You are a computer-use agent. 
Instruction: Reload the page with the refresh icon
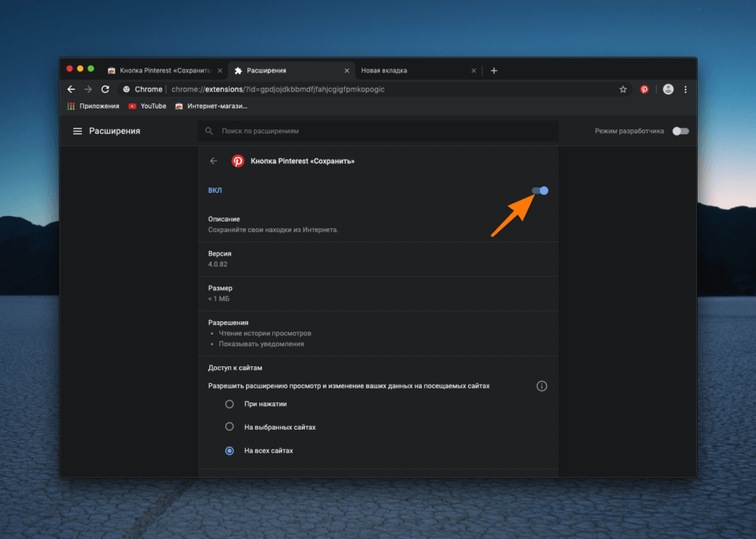pos(105,89)
